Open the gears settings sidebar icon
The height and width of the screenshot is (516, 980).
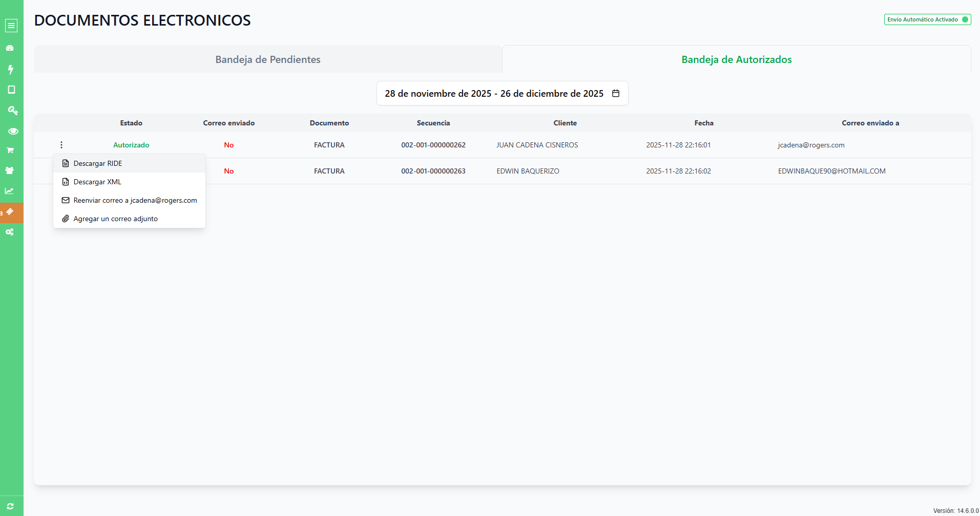click(x=10, y=232)
